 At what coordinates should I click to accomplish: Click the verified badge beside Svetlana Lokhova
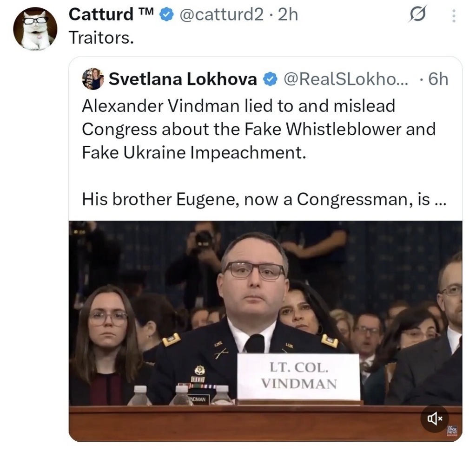[271, 80]
